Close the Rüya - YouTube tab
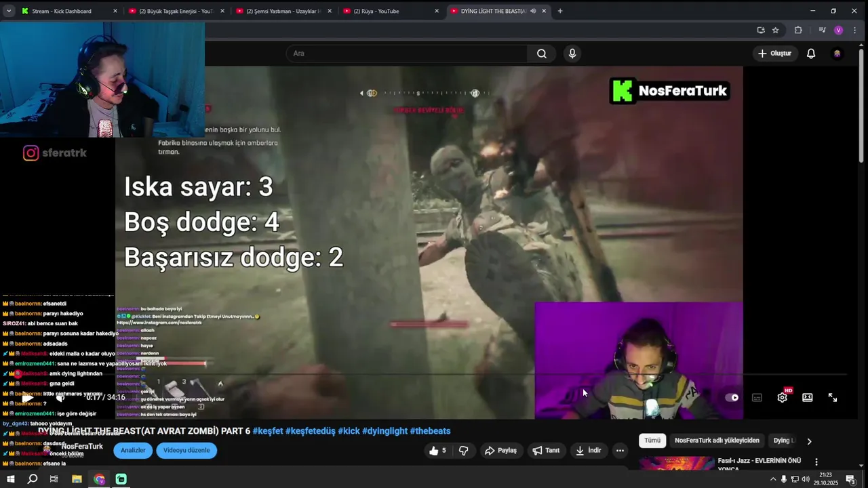This screenshot has height=488, width=868. click(x=437, y=11)
